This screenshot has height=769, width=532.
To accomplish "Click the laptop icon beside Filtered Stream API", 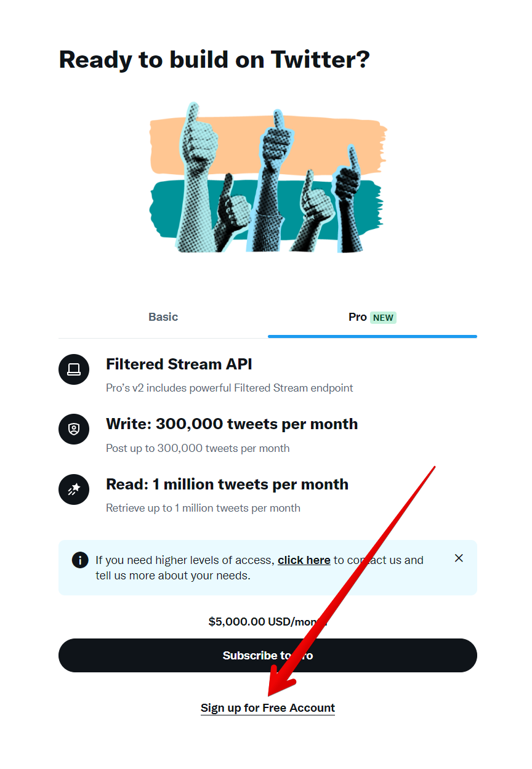I will click(74, 369).
